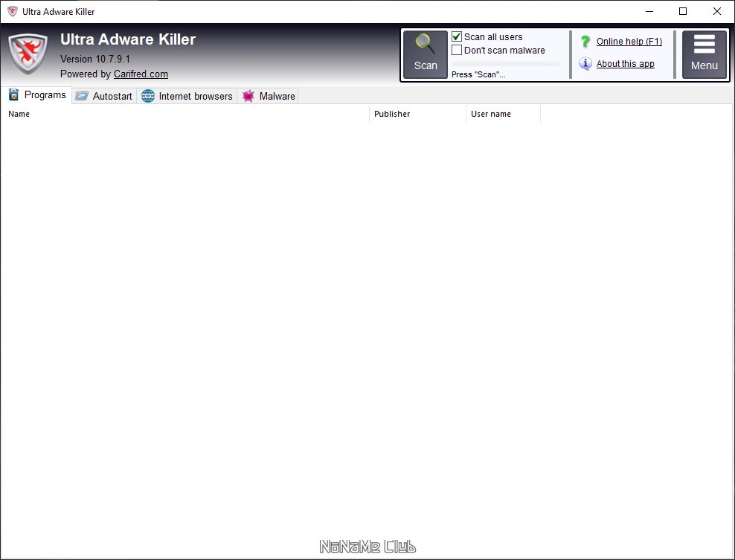735x560 pixels.
Task: Minimize the Ultra Adware Killer window
Action: 649,11
